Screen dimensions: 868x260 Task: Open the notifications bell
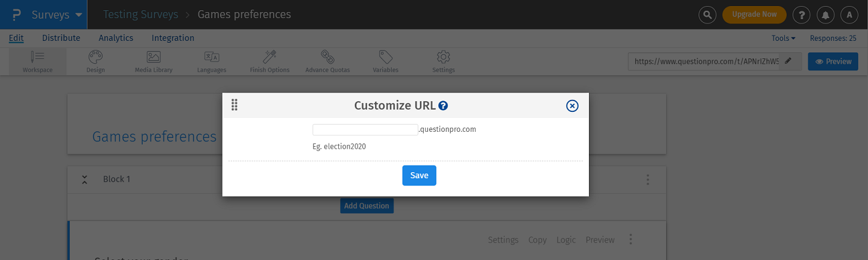click(x=825, y=15)
